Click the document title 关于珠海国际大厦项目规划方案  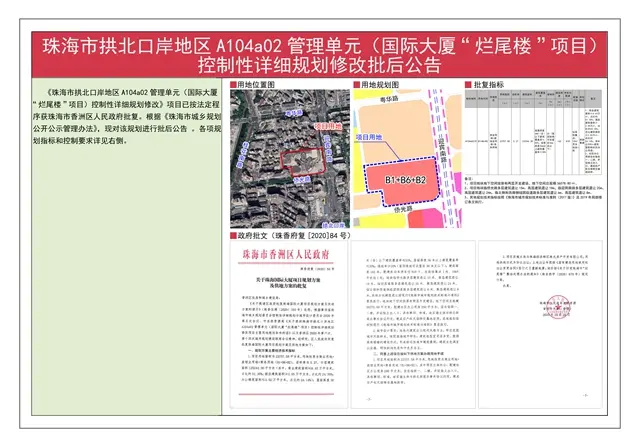[x=288, y=280]
